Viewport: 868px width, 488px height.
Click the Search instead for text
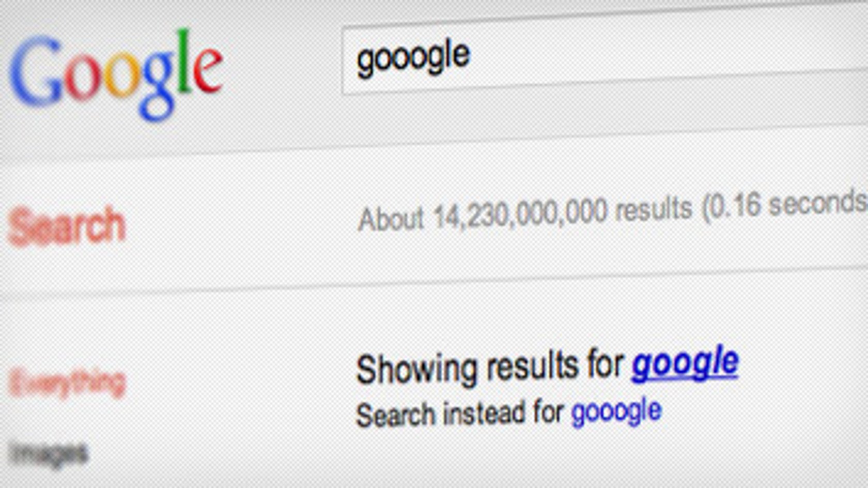(x=460, y=414)
